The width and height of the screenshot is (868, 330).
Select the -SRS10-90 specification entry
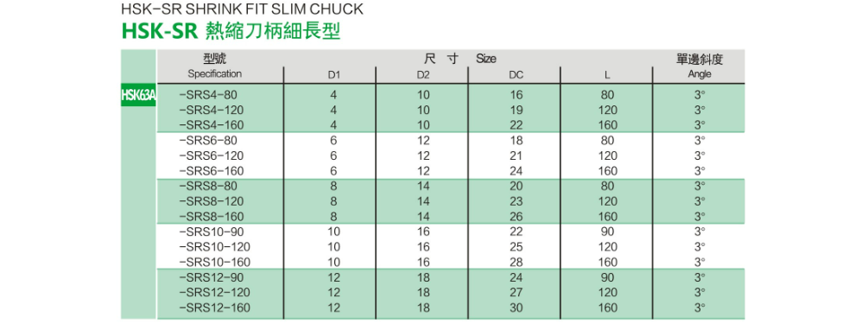(x=212, y=231)
